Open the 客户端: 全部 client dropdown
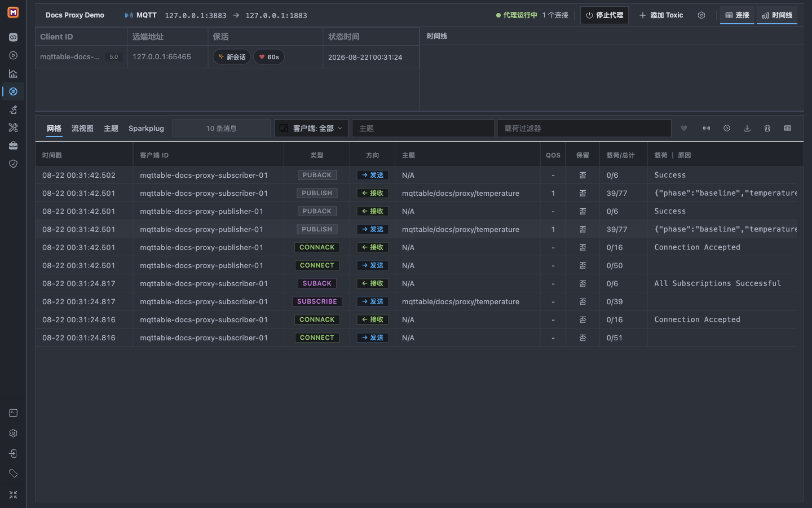 click(311, 128)
